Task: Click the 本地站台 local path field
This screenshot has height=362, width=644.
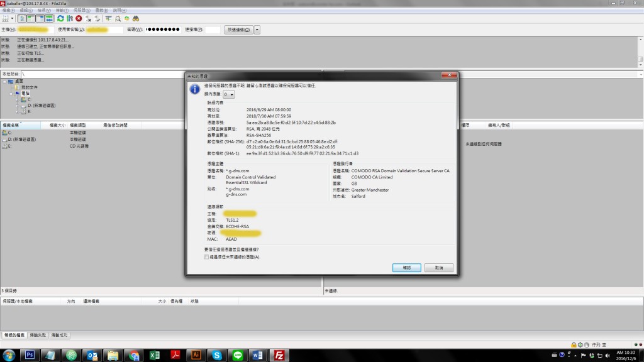Action: [103, 74]
